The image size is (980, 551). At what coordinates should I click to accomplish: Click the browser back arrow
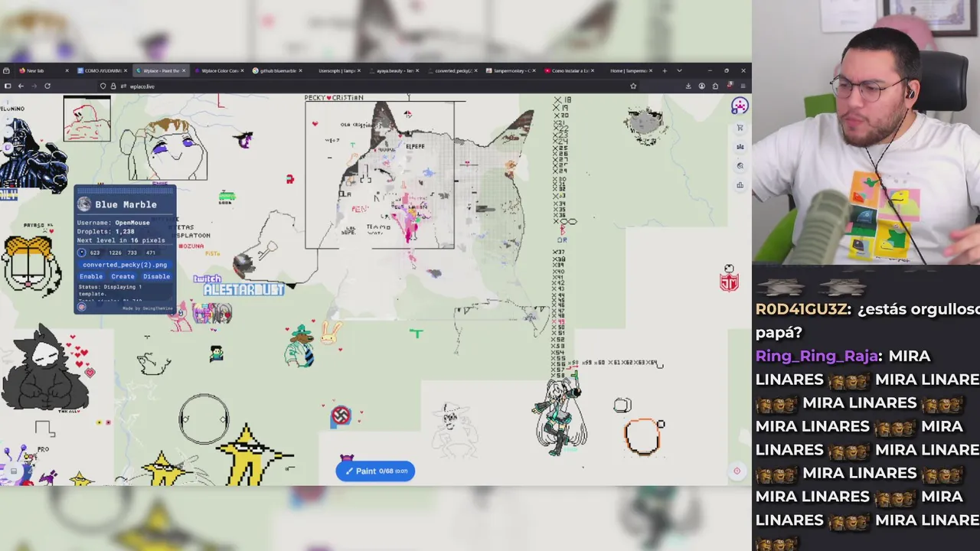21,86
